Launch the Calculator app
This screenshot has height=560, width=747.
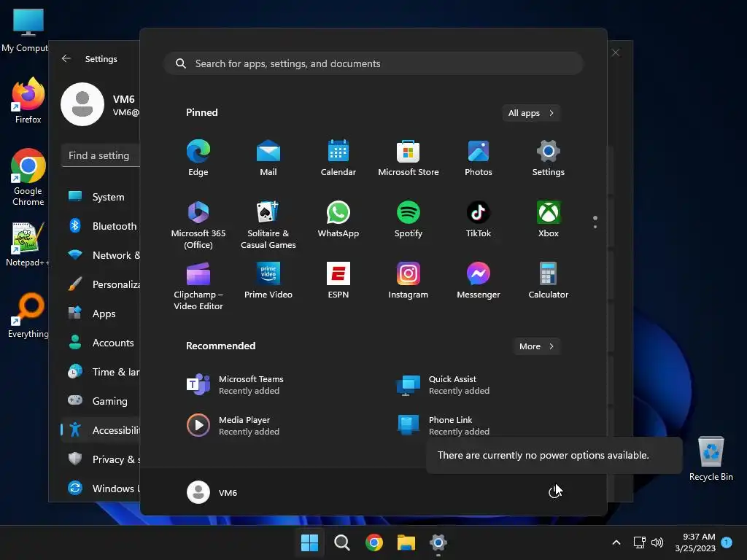click(549, 281)
